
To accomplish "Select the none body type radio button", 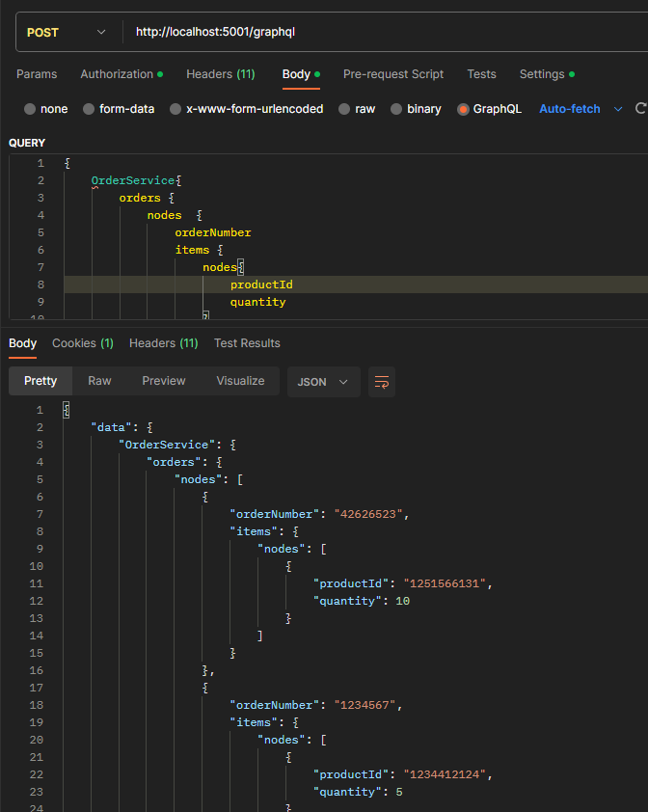I will [30, 109].
